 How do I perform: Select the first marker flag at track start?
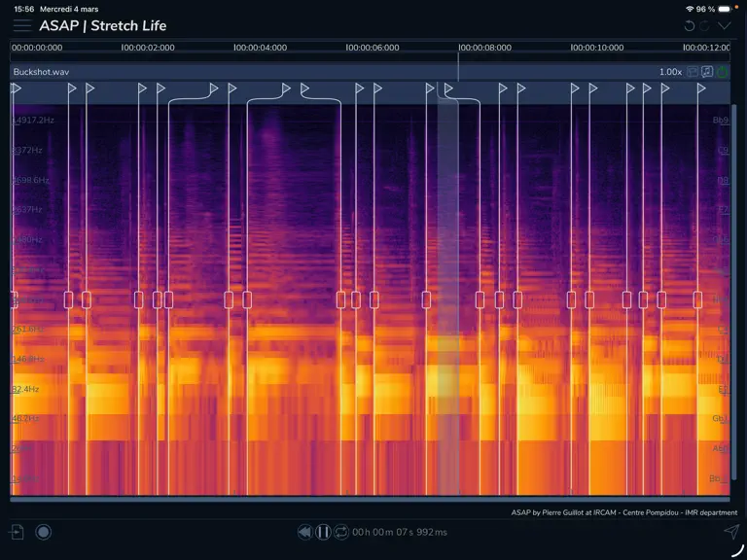(x=17, y=88)
